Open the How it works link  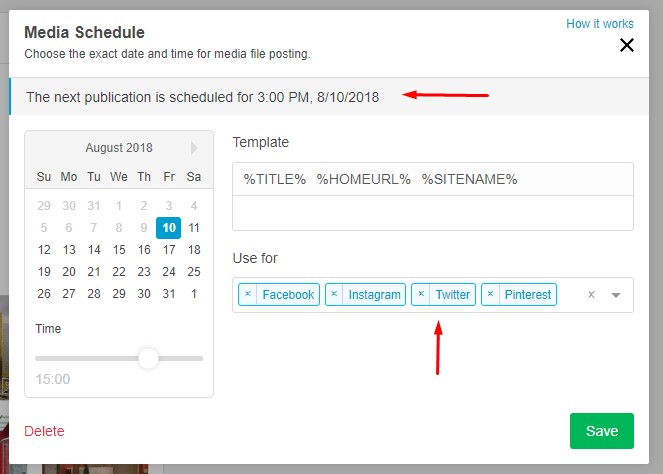[600, 24]
